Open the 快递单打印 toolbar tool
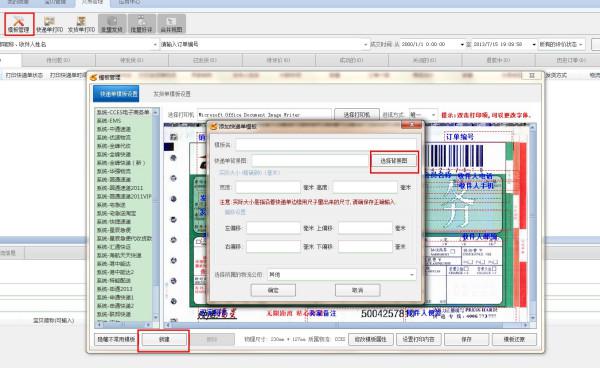The image size is (600, 368). (49, 24)
